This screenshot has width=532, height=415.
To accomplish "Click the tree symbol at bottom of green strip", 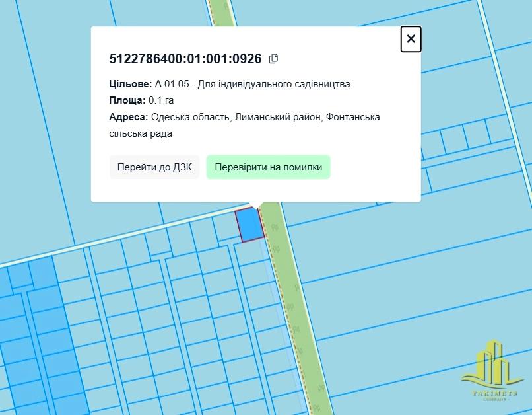I will [320, 389].
